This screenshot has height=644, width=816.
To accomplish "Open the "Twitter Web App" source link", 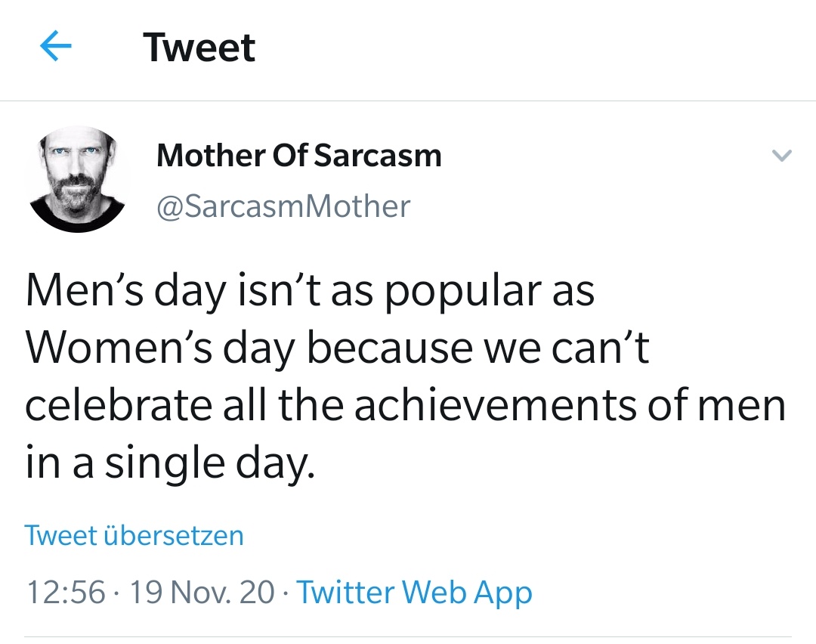I will pyautogui.click(x=414, y=592).
